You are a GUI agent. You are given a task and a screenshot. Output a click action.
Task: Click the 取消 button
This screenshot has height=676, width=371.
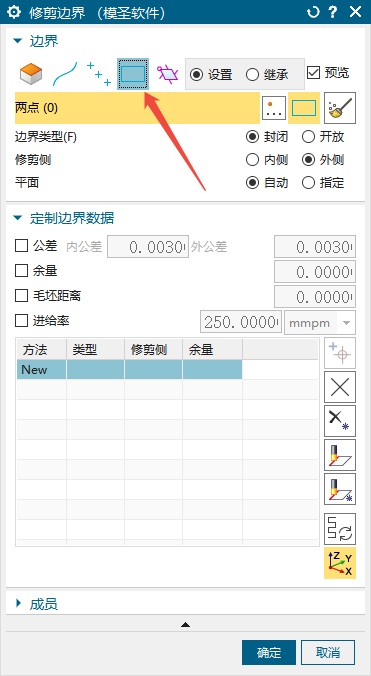point(328,653)
